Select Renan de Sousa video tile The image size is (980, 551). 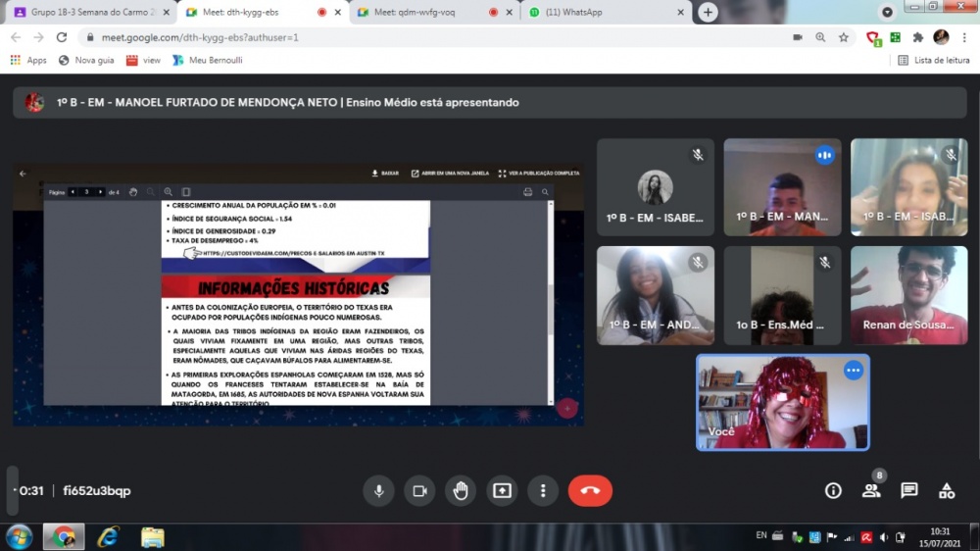pos(908,295)
